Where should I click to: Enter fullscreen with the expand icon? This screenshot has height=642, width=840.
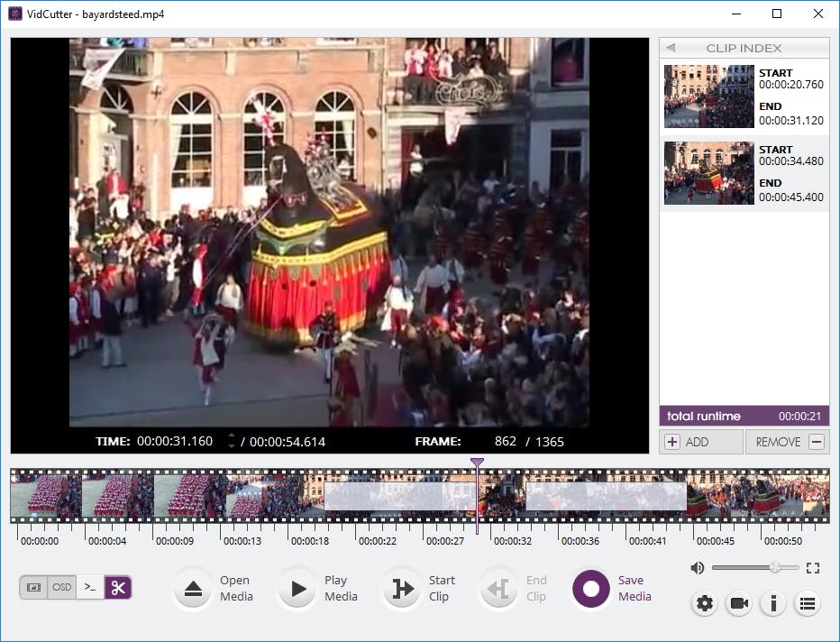coord(813,568)
